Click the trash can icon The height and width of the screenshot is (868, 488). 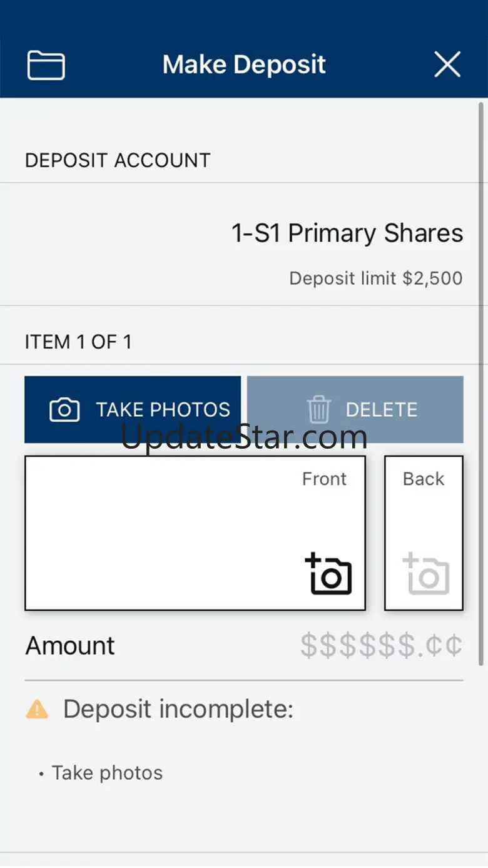318,410
